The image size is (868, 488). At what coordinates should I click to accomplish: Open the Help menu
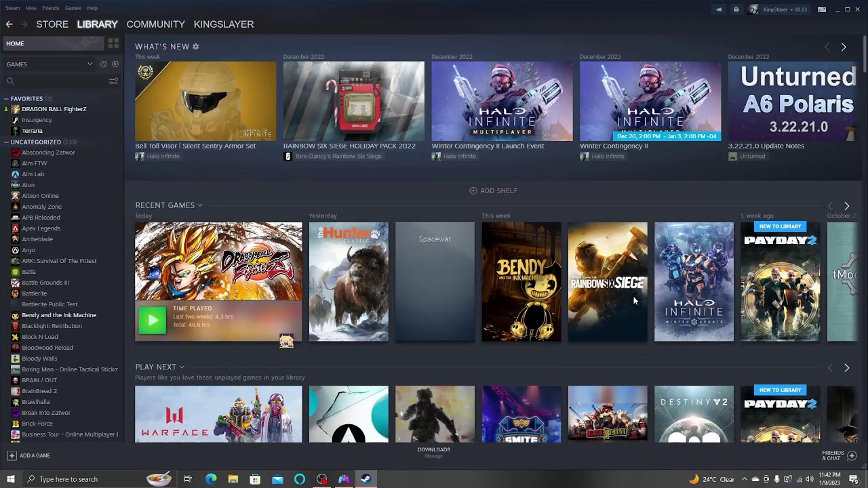click(92, 8)
